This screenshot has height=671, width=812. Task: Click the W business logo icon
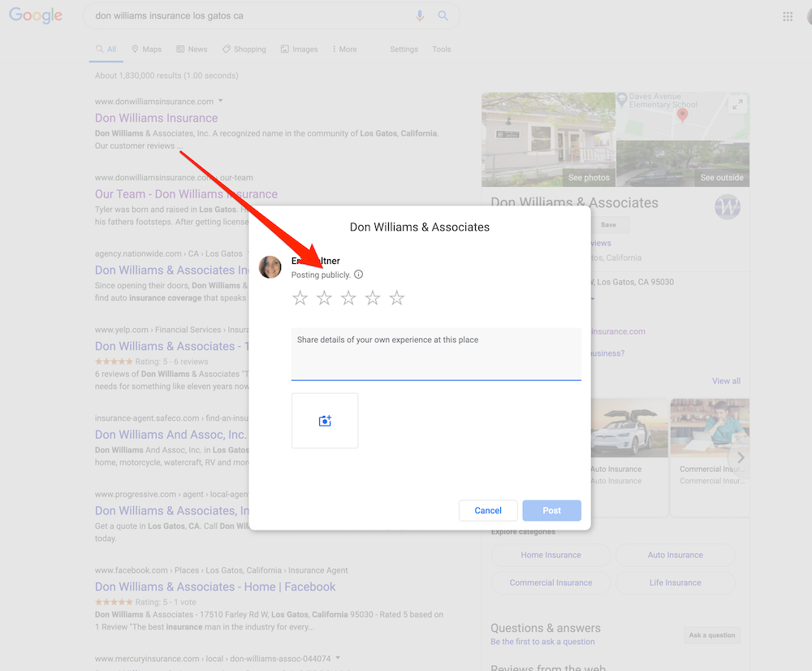[728, 207]
